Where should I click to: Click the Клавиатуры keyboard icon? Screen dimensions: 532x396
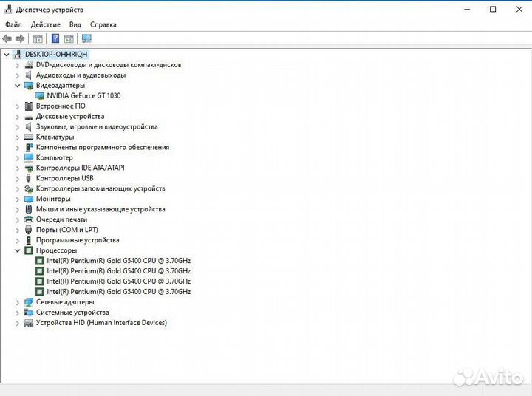(x=29, y=137)
